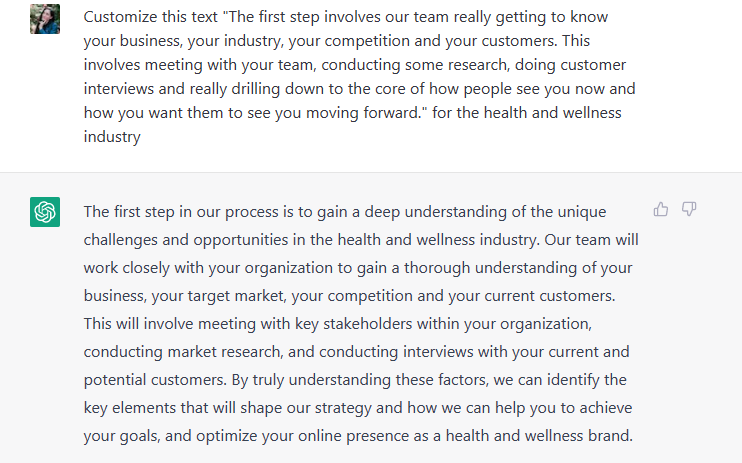Click "The first step in our process" in reply

click(x=186, y=212)
